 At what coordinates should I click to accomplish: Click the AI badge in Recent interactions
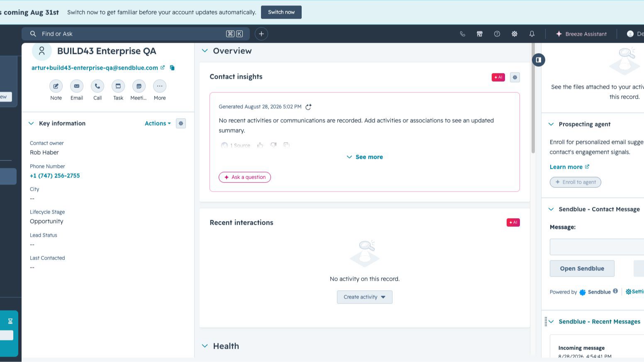[x=513, y=223]
